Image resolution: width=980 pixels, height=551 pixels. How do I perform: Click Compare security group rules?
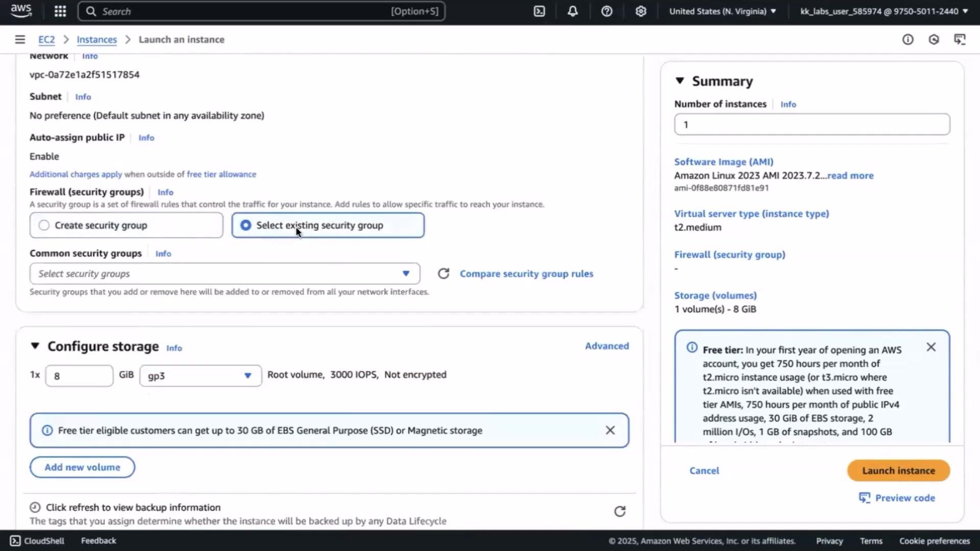(526, 273)
